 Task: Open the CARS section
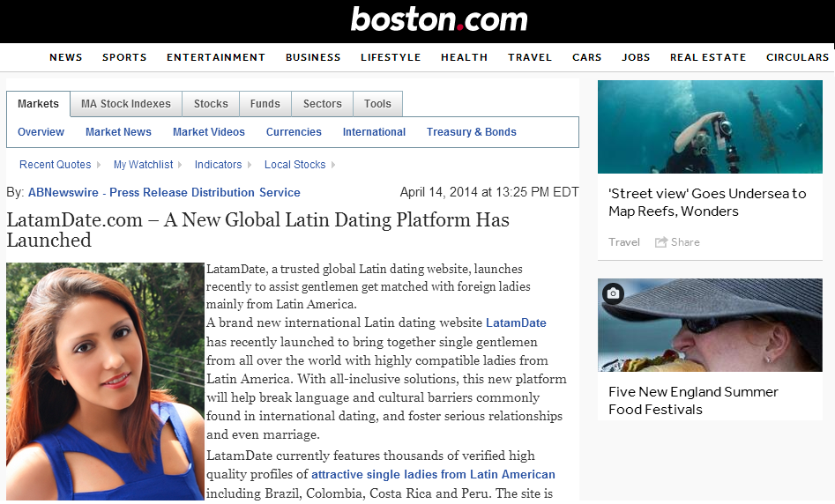587,57
